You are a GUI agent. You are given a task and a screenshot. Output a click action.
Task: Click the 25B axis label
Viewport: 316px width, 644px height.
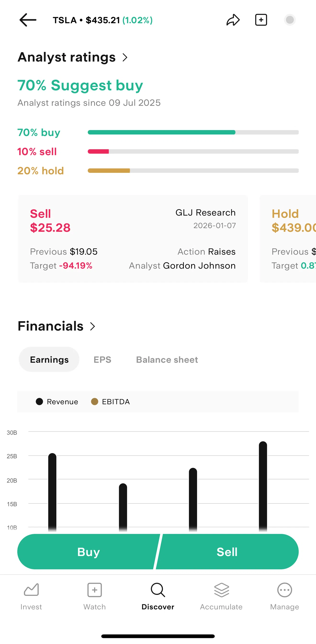[12, 456]
